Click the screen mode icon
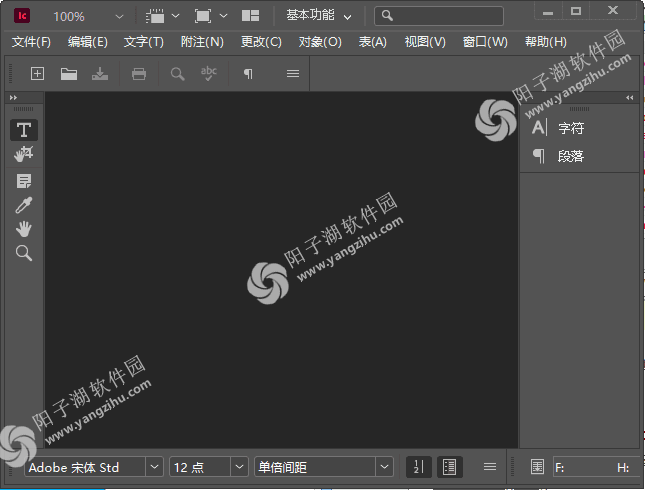This screenshot has width=645, height=490. pyautogui.click(x=203, y=16)
